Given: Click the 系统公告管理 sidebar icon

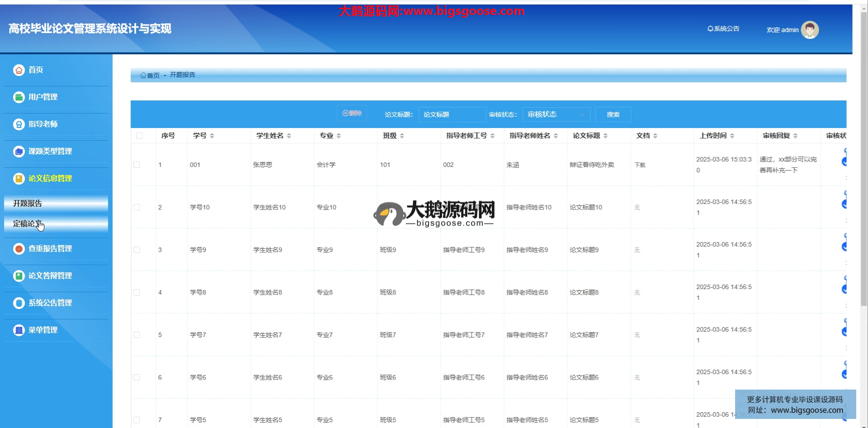Looking at the screenshot, I should point(19,303).
